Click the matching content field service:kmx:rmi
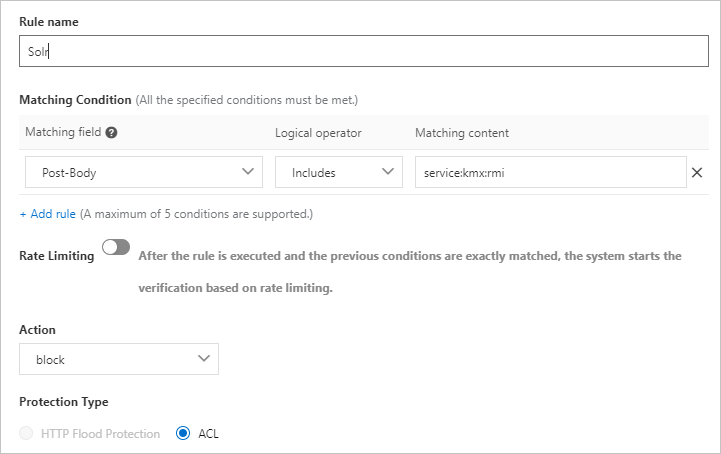Image resolution: width=721 pixels, height=454 pixels. (x=549, y=172)
